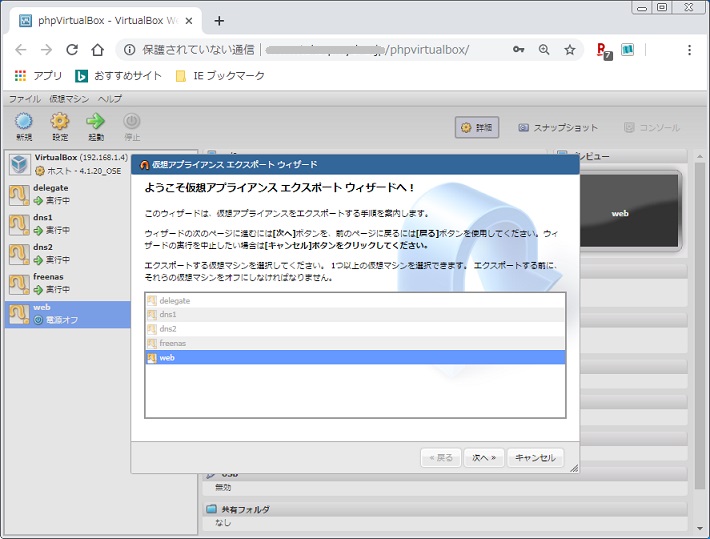Viewport: 710px width, 539px height.
Task: Switch to the スナップショット tab
Action: (x=558, y=128)
